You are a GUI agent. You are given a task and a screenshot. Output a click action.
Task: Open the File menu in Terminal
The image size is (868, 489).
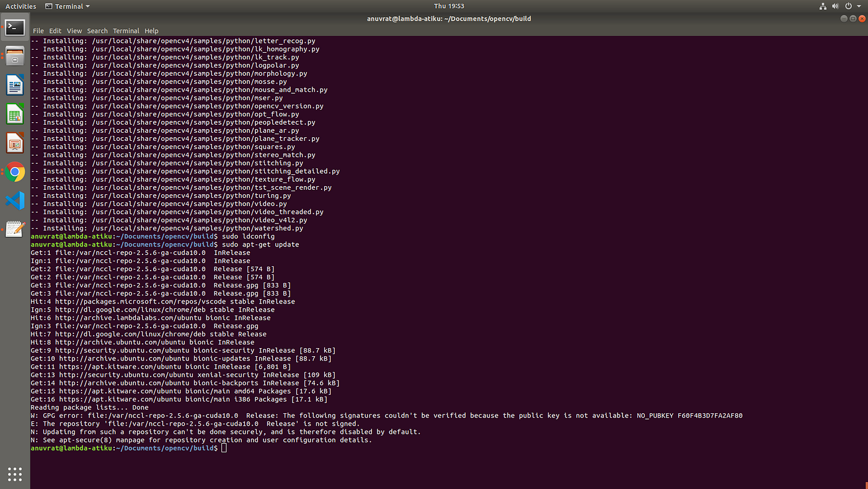pos(38,30)
